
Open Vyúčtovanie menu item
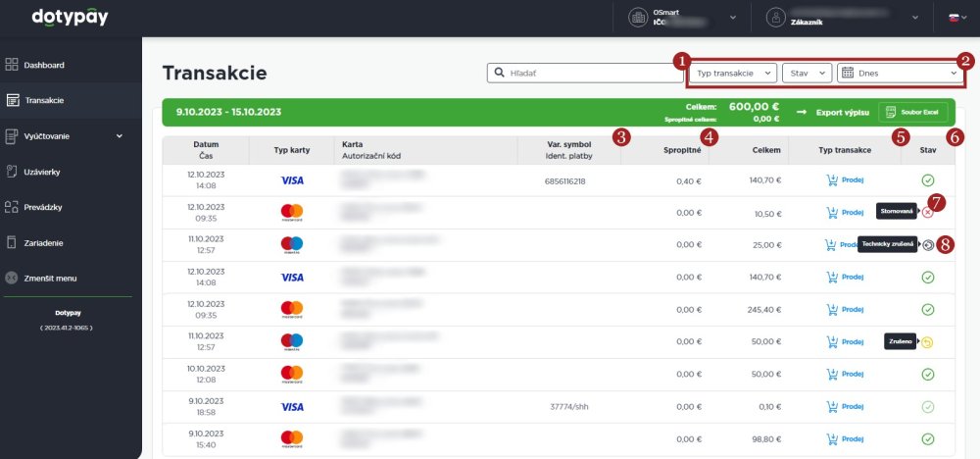click(47, 135)
